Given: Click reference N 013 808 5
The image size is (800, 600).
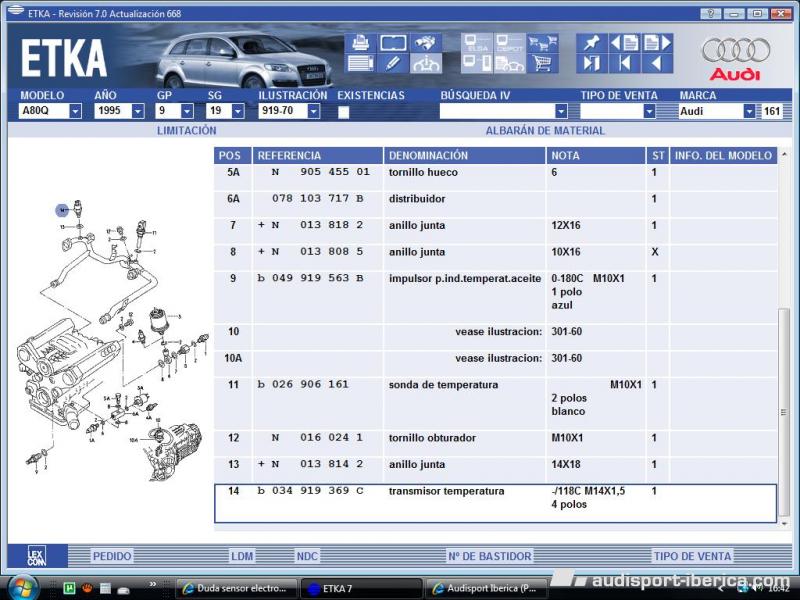Looking at the screenshot, I should click(317, 252).
